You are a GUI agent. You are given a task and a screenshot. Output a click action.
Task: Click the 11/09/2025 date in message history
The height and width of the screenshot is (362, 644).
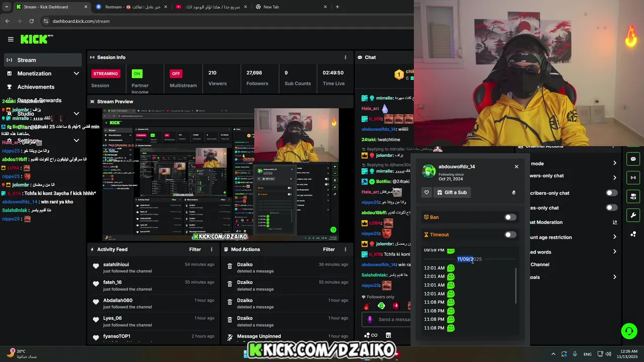coord(469,259)
